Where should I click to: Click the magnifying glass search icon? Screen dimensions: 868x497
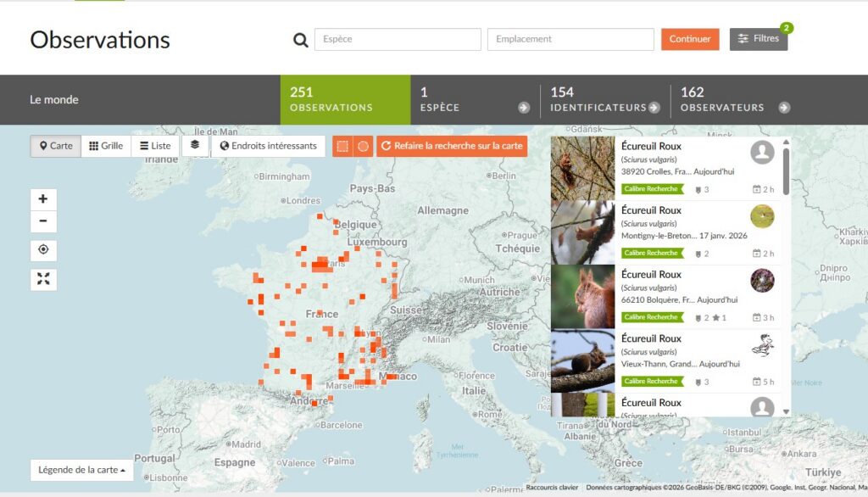(300, 40)
